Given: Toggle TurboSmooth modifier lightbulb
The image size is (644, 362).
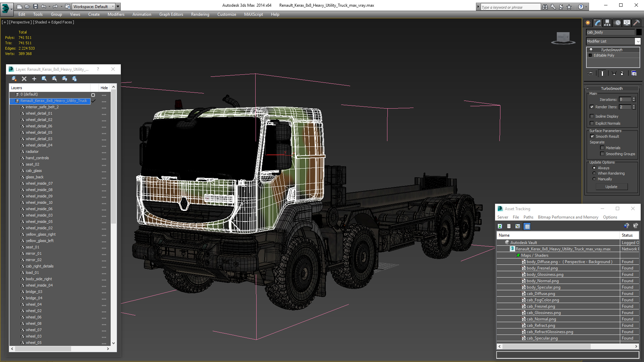Looking at the screenshot, I should click(591, 50).
